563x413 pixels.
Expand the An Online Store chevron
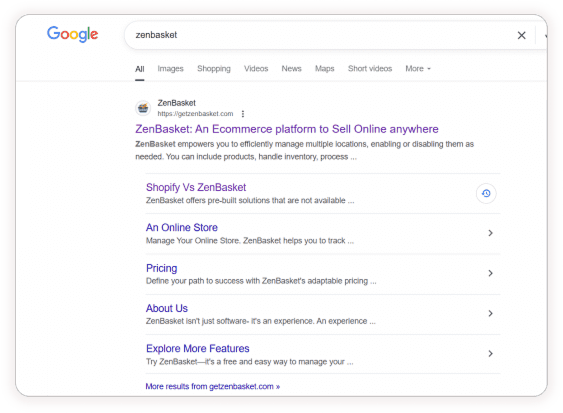tap(490, 233)
